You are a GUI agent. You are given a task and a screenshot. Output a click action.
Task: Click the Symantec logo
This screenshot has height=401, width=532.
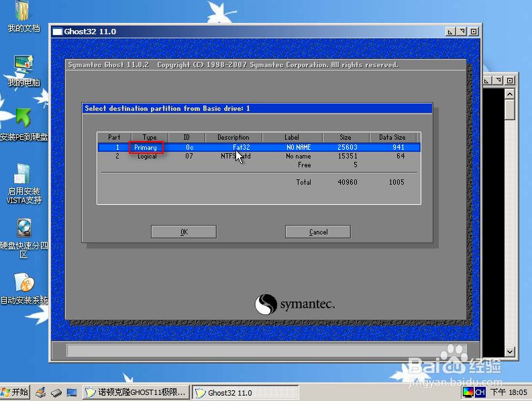pyautogui.click(x=295, y=304)
